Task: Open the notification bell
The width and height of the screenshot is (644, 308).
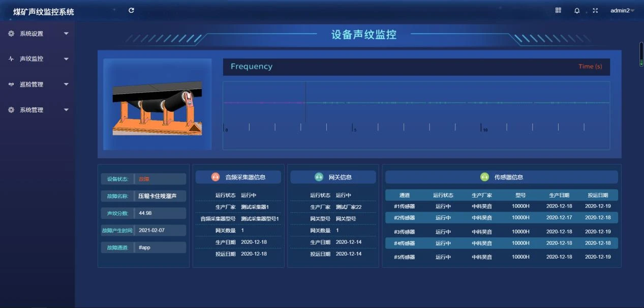Action: tap(577, 11)
